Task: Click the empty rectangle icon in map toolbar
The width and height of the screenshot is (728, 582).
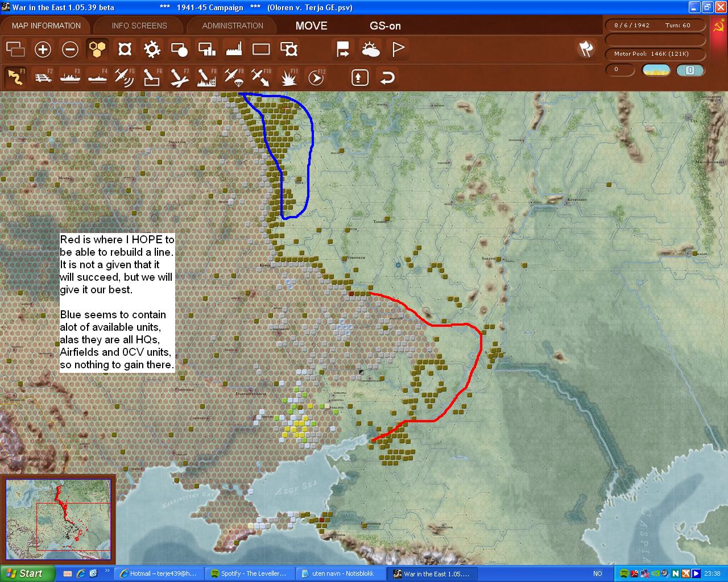Action: click(x=261, y=49)
